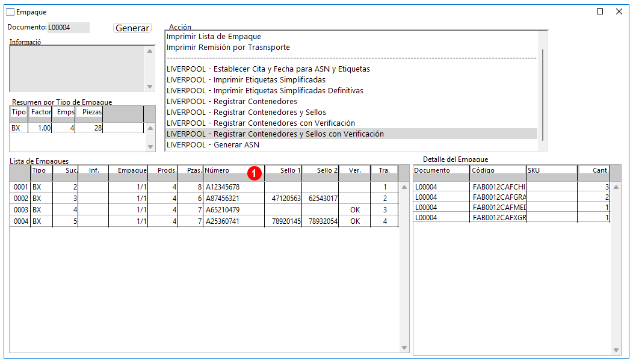The image size is (633, 364).
Task: Click Lista de Empaques scroll down arrow
Action: [404, 348]
